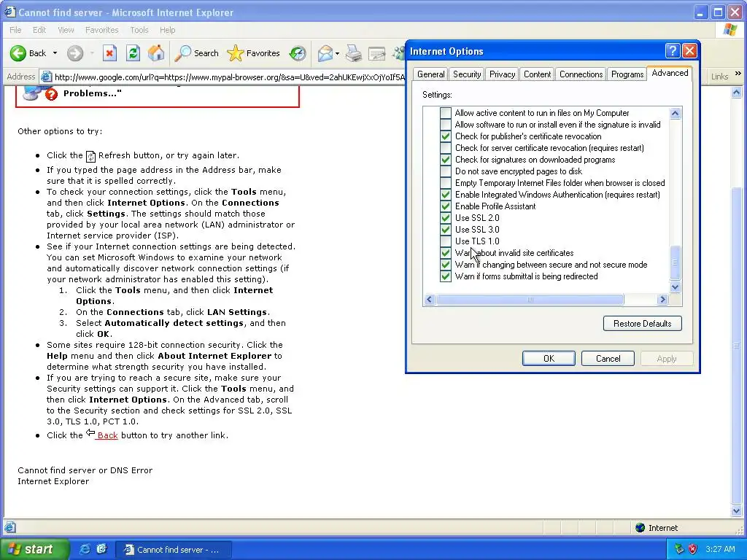Open the File menu
The height and width of the screenshot is (560, 747).
coord(15,30)
